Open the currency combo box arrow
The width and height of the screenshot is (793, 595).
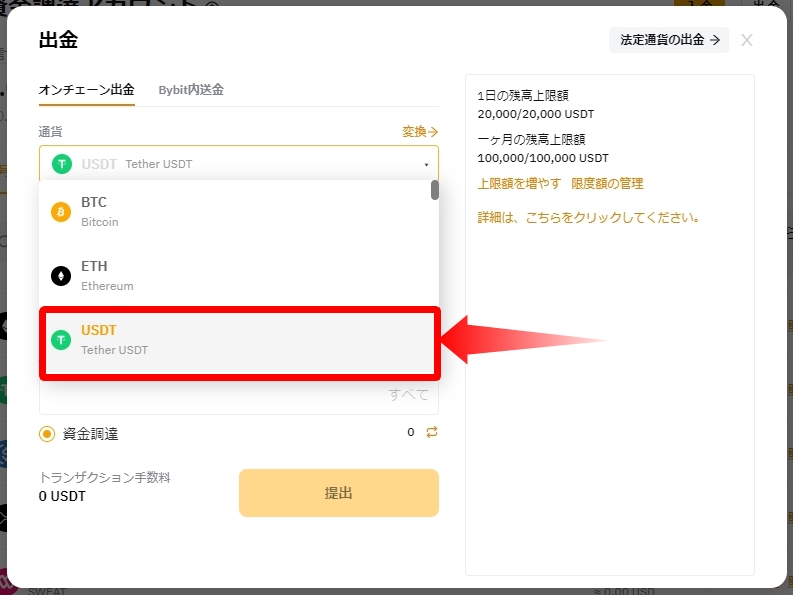coord(426,164)
